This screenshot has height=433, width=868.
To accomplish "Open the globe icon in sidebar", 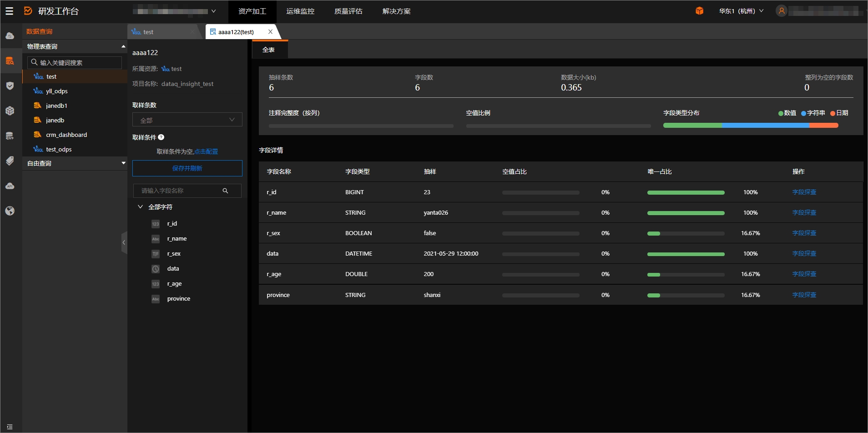I will pyautogui.click(x=10, y=211).
